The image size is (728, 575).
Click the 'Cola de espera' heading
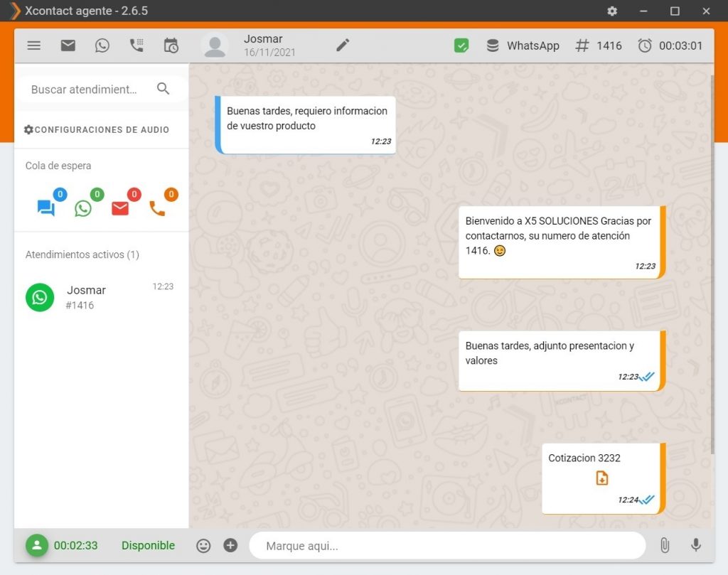(x=58, y=166)
